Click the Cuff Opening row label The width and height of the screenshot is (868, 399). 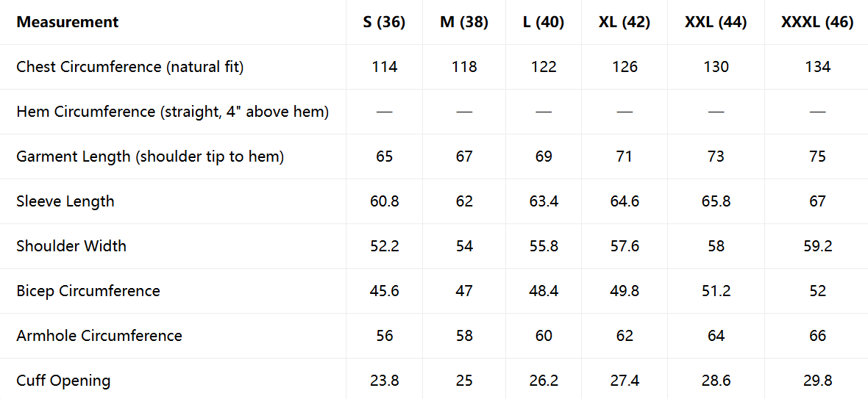tap(64, 381)
